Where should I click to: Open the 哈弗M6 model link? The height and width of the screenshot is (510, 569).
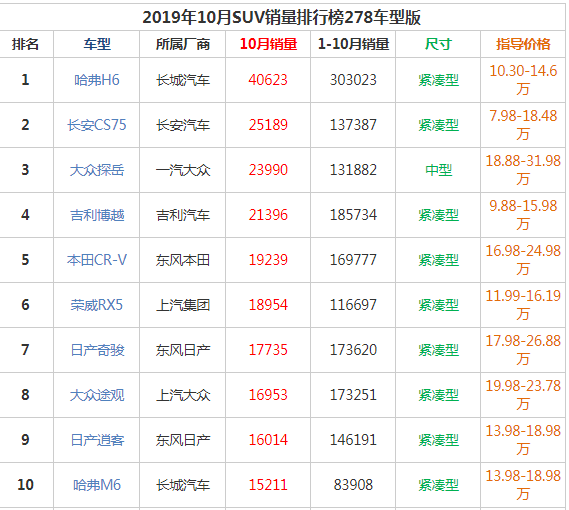(97, 485)
